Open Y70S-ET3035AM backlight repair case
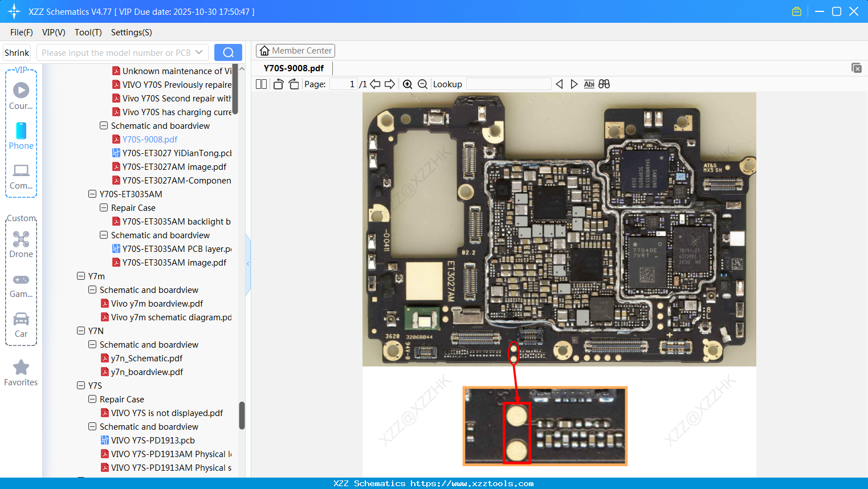The image size is (868, 489). coord(172,221)
